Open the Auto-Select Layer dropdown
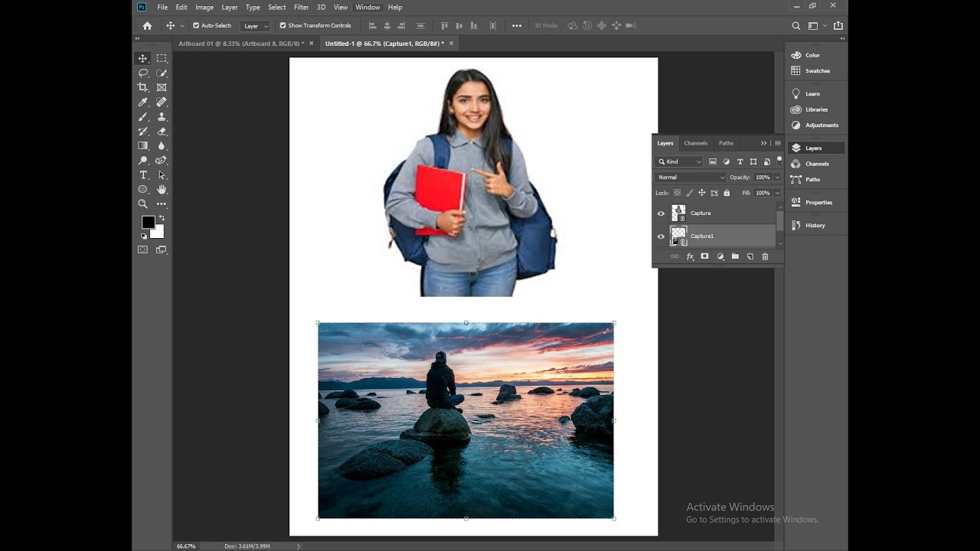Image resolution: width=980 pixels, height=551 pixels. [255, 25]
